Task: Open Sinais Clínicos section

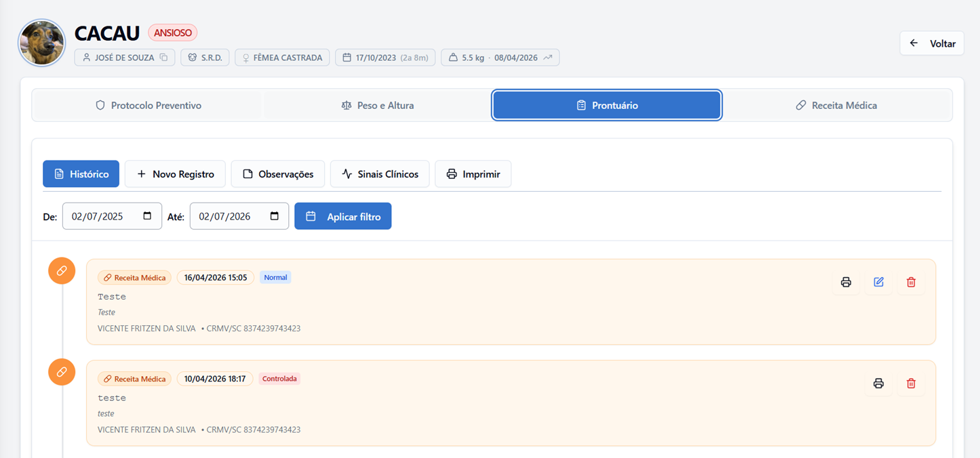Action: point(380,174)
